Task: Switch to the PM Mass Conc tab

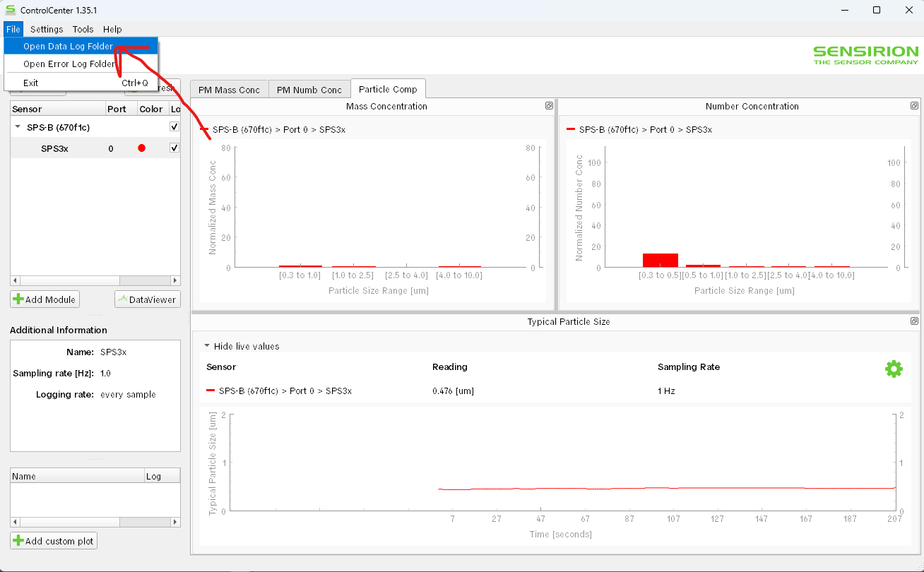Action: (229, 90)
